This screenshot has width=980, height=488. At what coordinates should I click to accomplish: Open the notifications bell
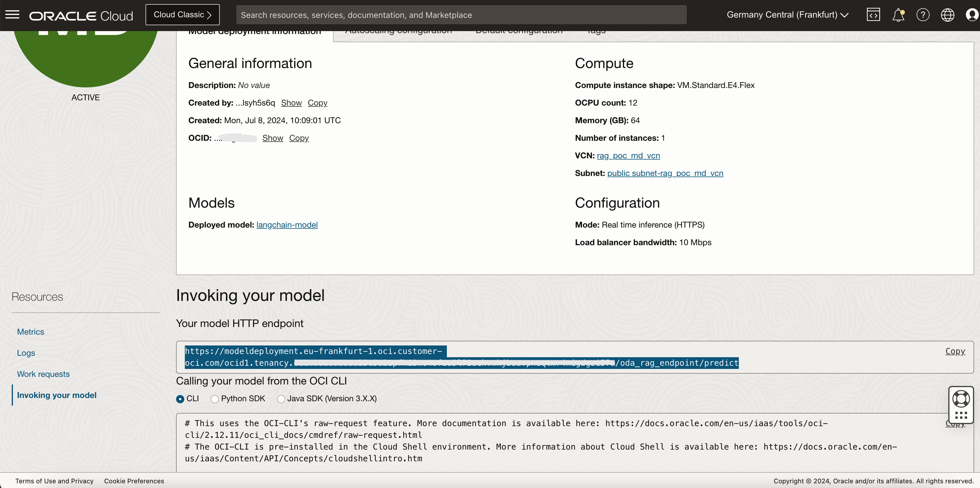(x=898, y=15)
